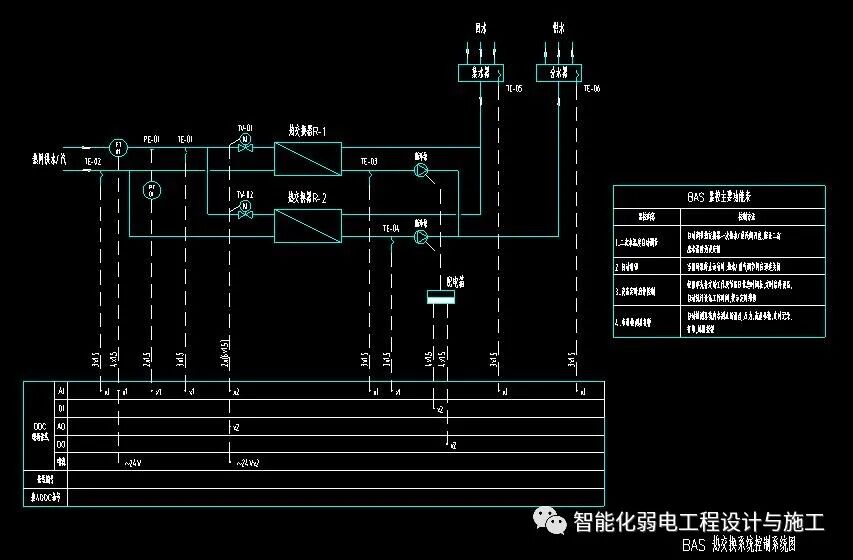
Task: Click function table row 3 name cell
Action: (x=647, y=291)
